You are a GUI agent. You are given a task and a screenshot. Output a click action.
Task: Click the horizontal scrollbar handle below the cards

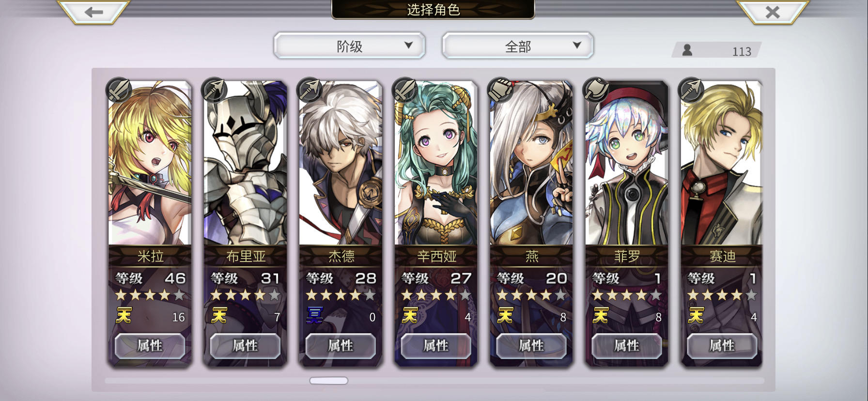coord(329,381)
